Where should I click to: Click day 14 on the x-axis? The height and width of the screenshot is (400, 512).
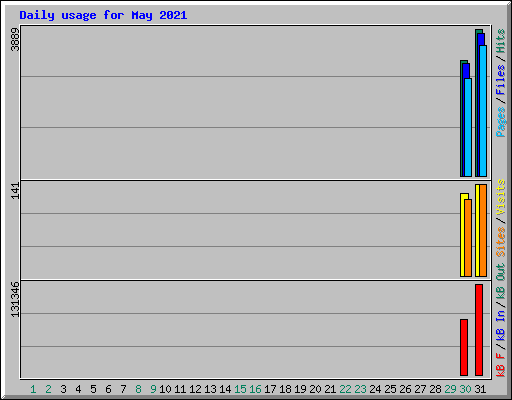pos(225,389)
